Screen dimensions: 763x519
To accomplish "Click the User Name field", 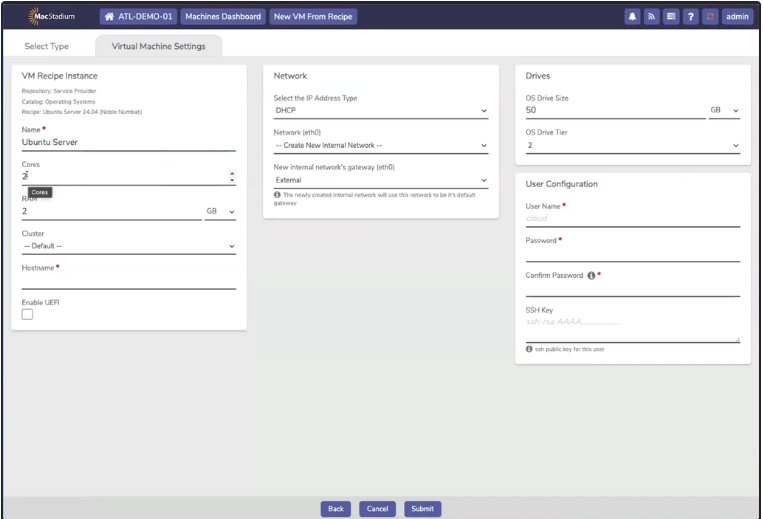I will [x=633, y=219].
